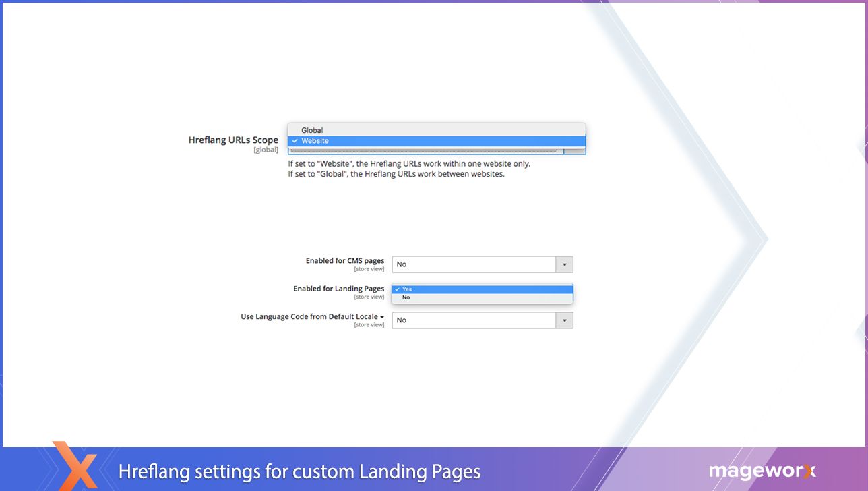This screenshot has width=868, height=491.
Task: Click the [global] scope tag
Action: tap(266, 150)
